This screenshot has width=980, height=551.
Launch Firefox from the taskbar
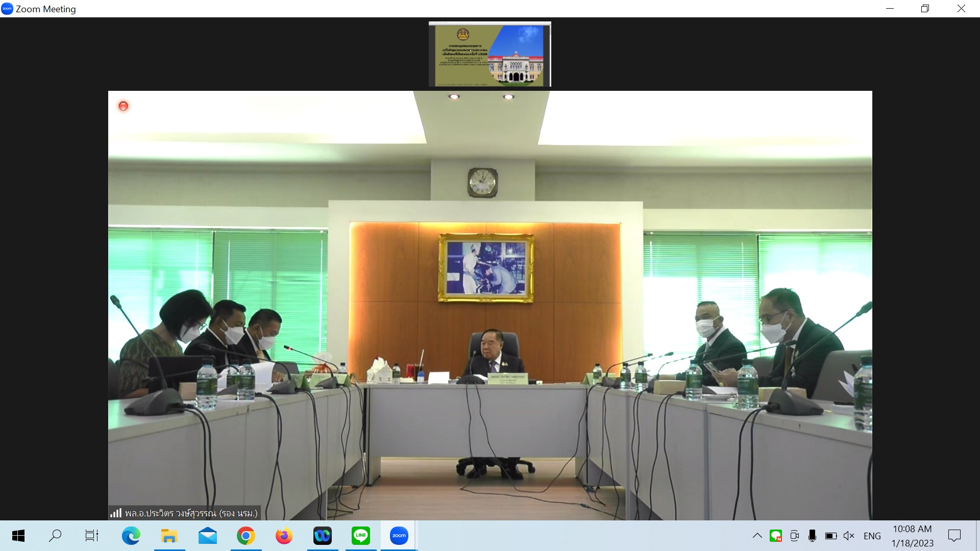[x=284, y=536]
